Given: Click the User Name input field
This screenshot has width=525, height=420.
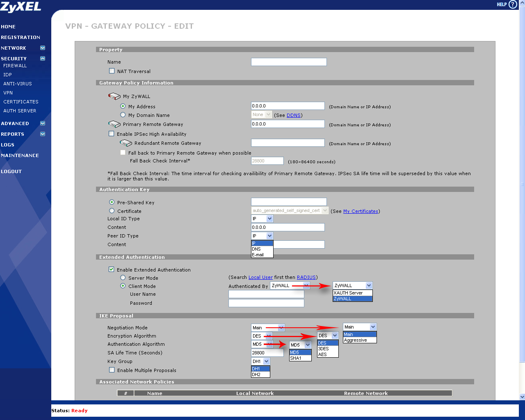Looking at the screenshot, I should 266,294.
